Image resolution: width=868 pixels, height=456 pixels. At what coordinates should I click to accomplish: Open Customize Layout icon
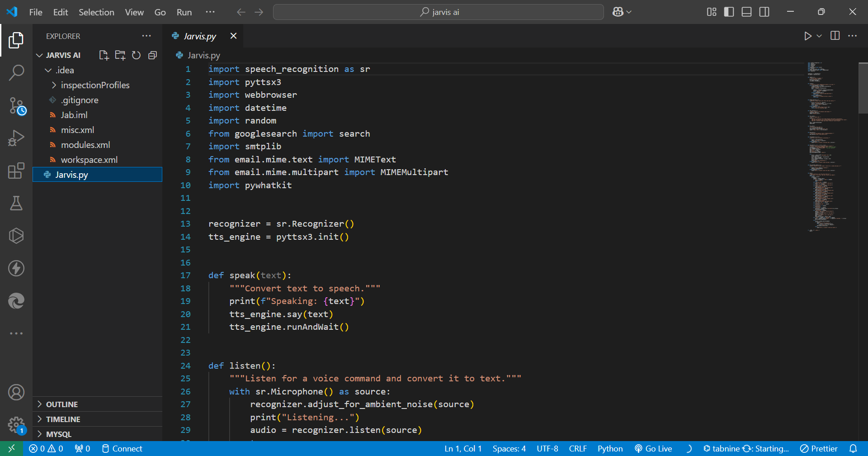(x=712, y=12)
